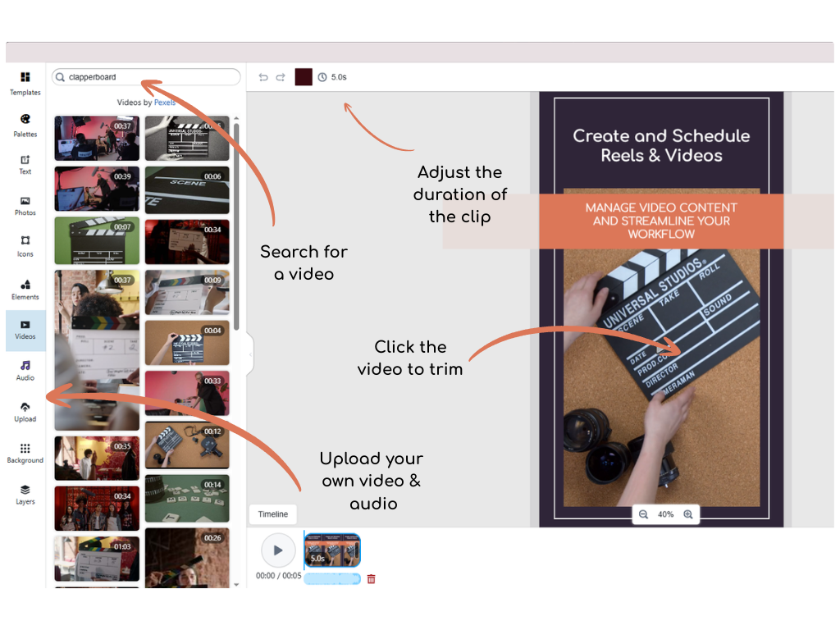Viewport: 840px width, 630px height.
Task: Select the 00:37 red studio video thumbnail
Action: [97, 138]
